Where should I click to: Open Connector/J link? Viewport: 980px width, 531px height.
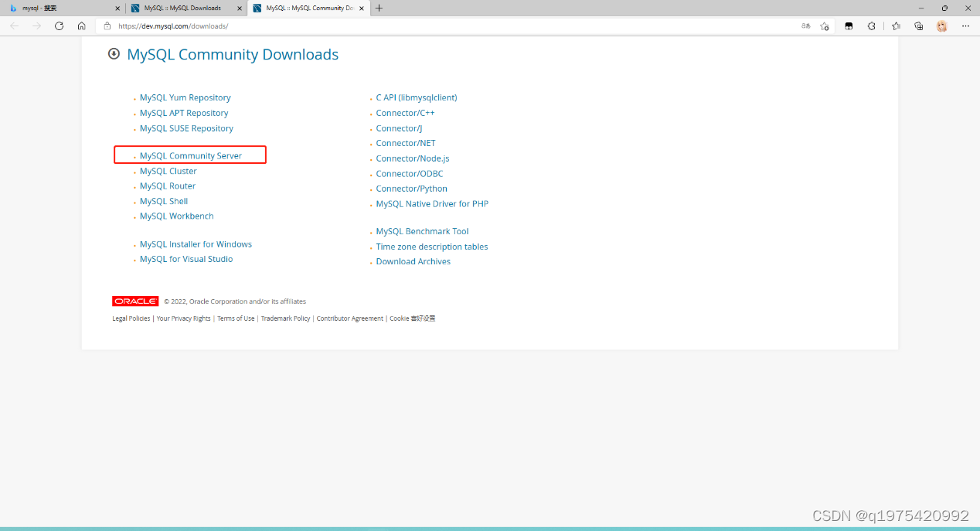point(399,128)
